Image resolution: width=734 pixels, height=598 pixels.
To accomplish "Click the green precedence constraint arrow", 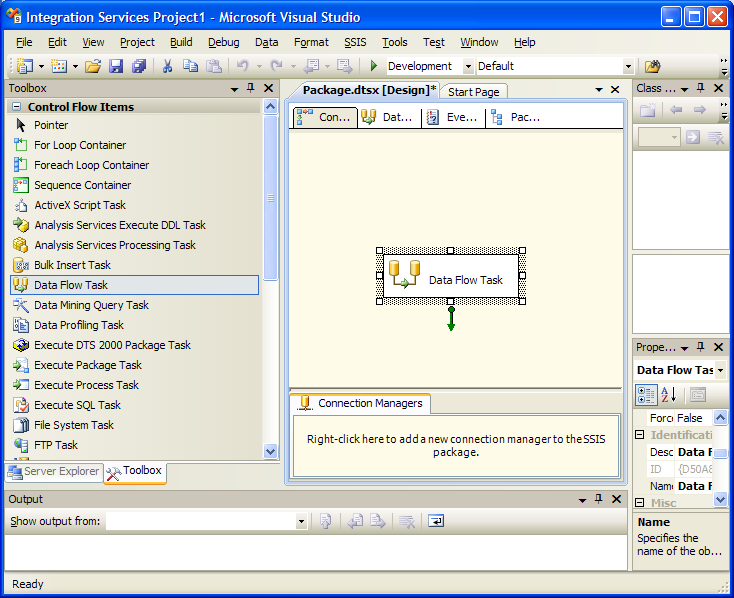I will coord(451,319).
